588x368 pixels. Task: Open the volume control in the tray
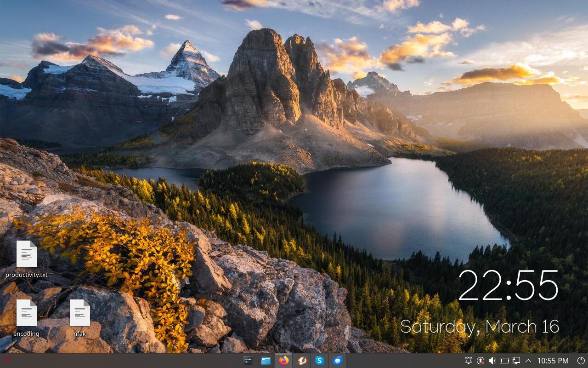coord(492,361)
